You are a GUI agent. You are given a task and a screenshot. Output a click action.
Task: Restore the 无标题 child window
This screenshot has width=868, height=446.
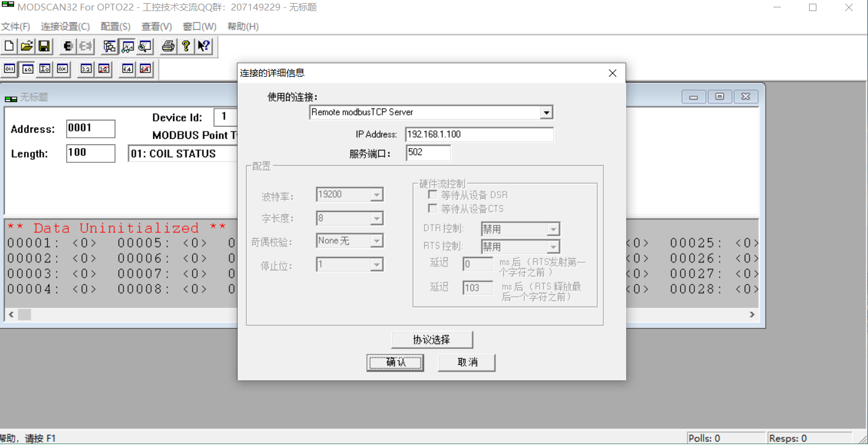[719, 97]
